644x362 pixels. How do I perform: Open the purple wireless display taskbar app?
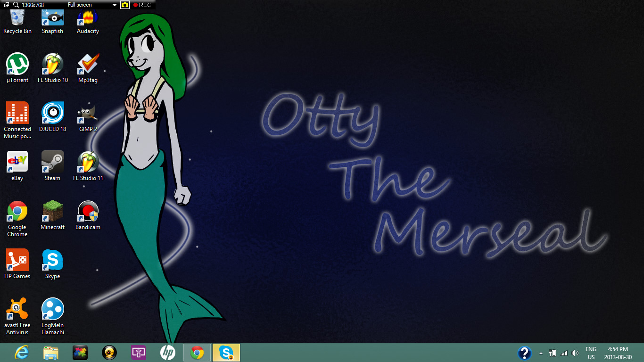pos(139,353)
